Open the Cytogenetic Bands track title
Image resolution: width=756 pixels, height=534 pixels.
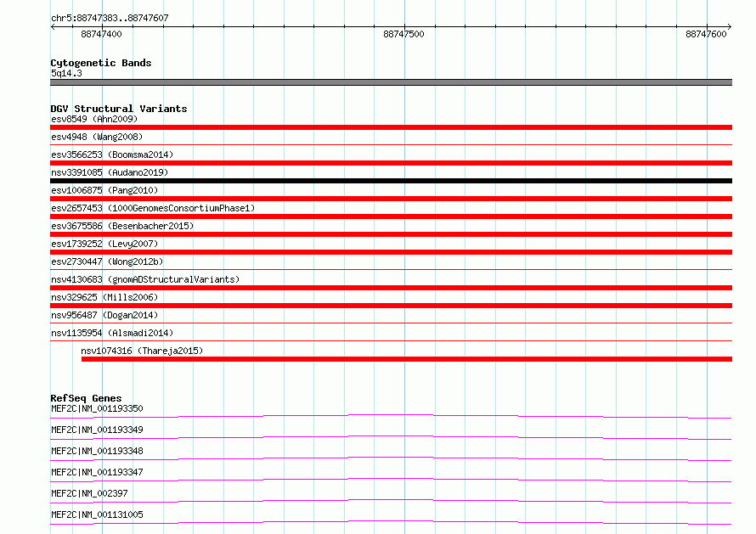[x=101, y=63]
